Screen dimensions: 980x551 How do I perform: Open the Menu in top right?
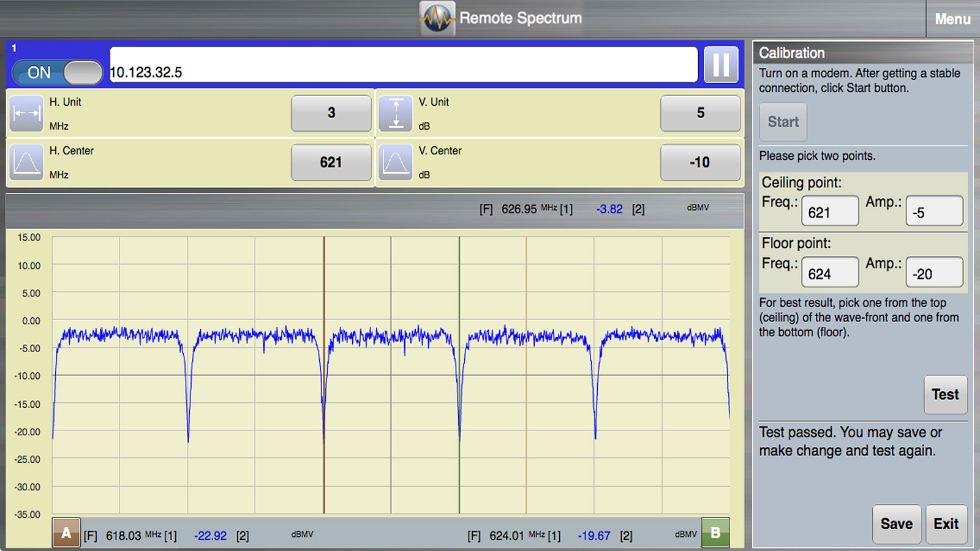952,19
